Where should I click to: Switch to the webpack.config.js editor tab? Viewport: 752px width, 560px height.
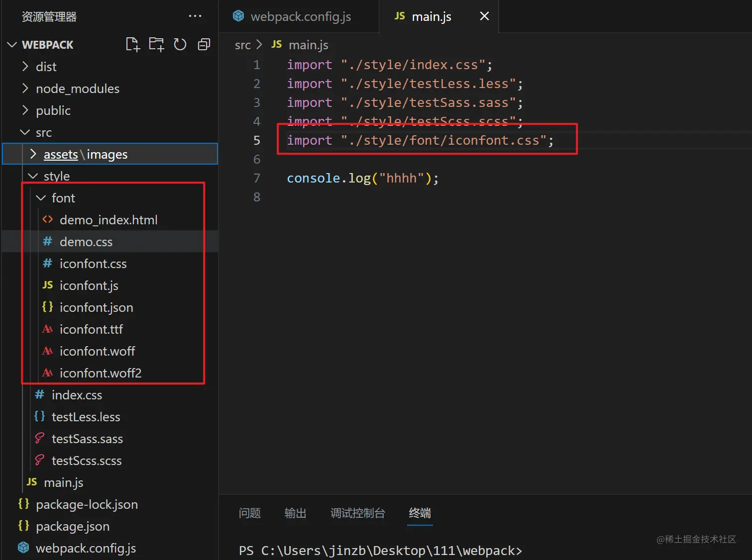point(299,16)
